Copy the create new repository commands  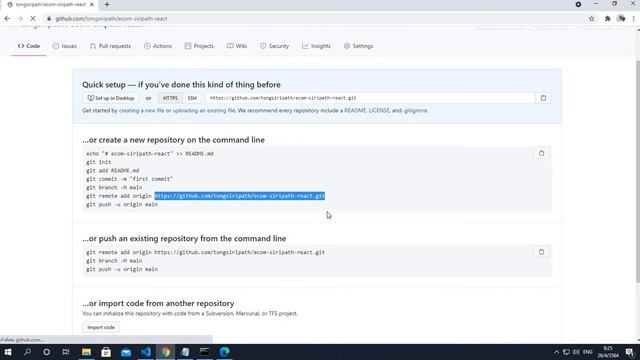pos(541,153)
